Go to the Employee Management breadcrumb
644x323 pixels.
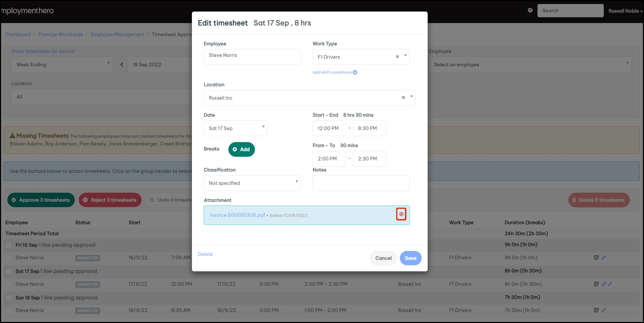(117, 34)
